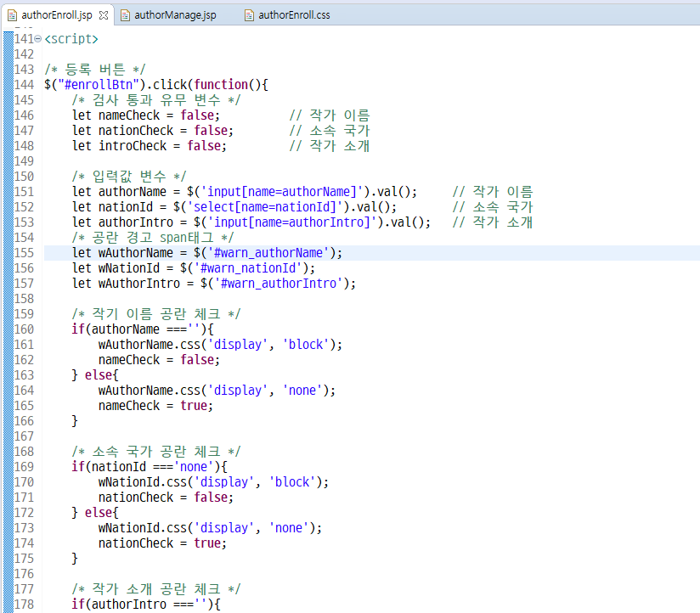This screenshot has height=613, width=700.
Task: Click 'let nationCheck = false;' on line 147
Action: (x=153, y=131)
